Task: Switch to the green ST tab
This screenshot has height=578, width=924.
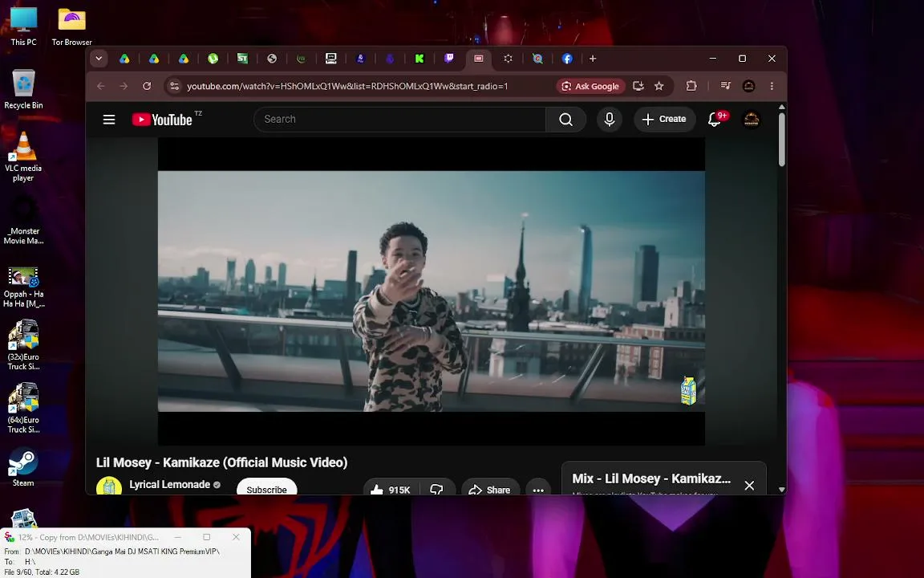Action: pyautogui.click(x=242, y=59)
